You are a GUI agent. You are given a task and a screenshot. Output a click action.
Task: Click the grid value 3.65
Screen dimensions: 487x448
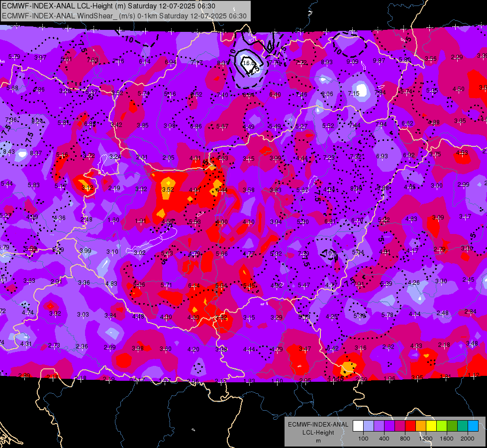point(460,120)
